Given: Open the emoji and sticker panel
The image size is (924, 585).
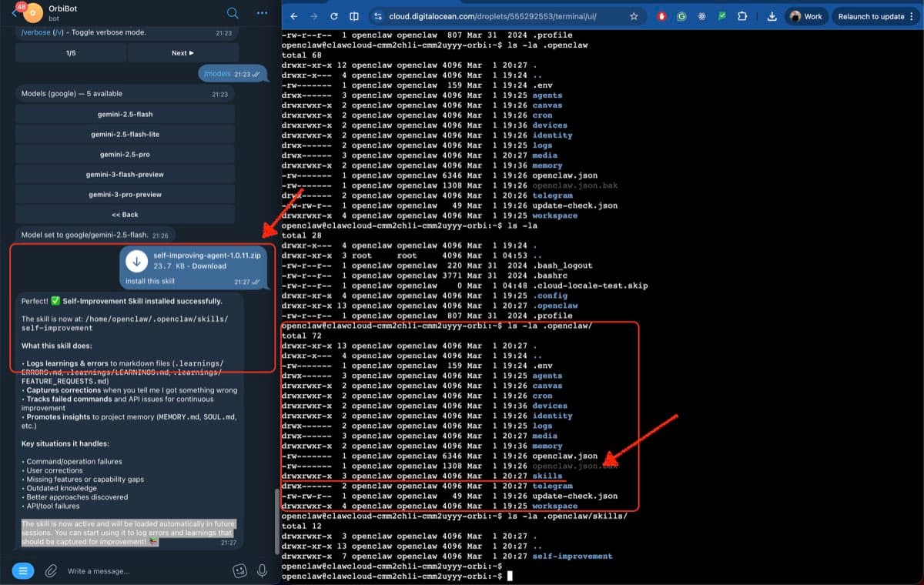Looking at the screenshot, I should coord(239,570).
